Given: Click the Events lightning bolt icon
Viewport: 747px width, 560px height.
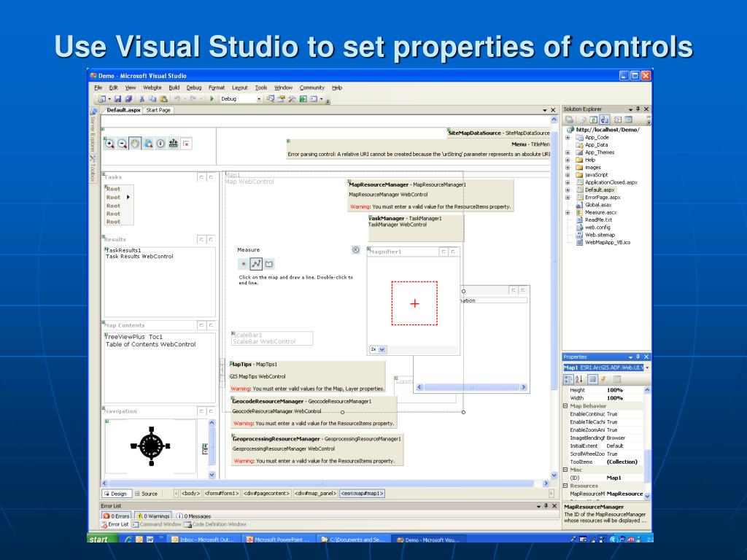Looking at the screenshot, I should coord(604,379).
